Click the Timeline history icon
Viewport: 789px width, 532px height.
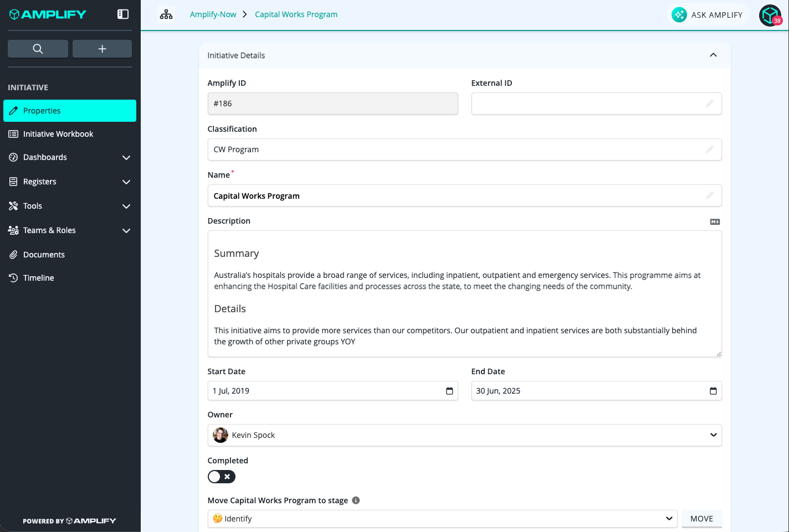[13, 278]
